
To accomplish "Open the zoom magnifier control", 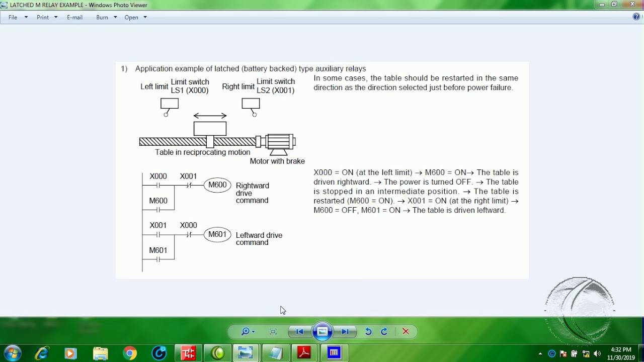I will click(x=248, y=331).
